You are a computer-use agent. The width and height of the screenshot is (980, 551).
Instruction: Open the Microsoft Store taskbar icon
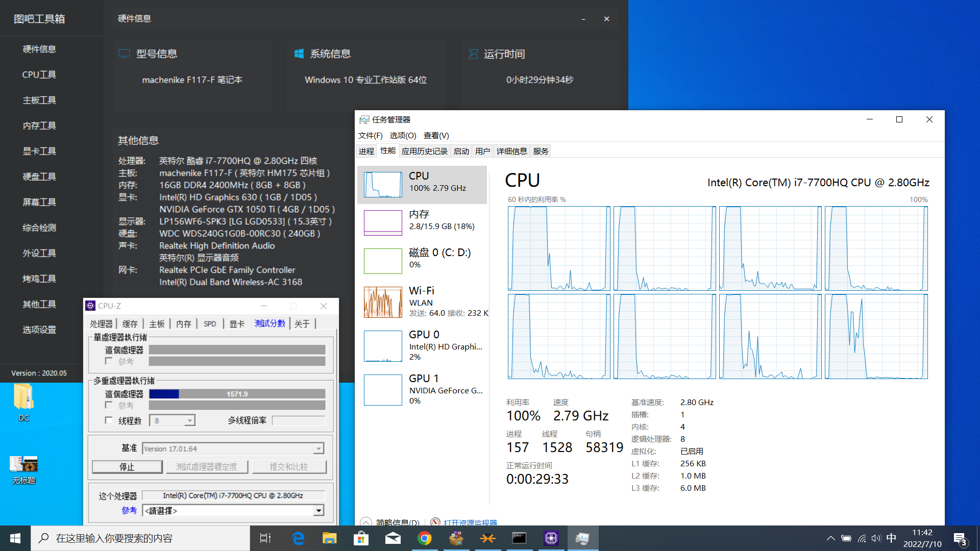(x=361, y=538)
